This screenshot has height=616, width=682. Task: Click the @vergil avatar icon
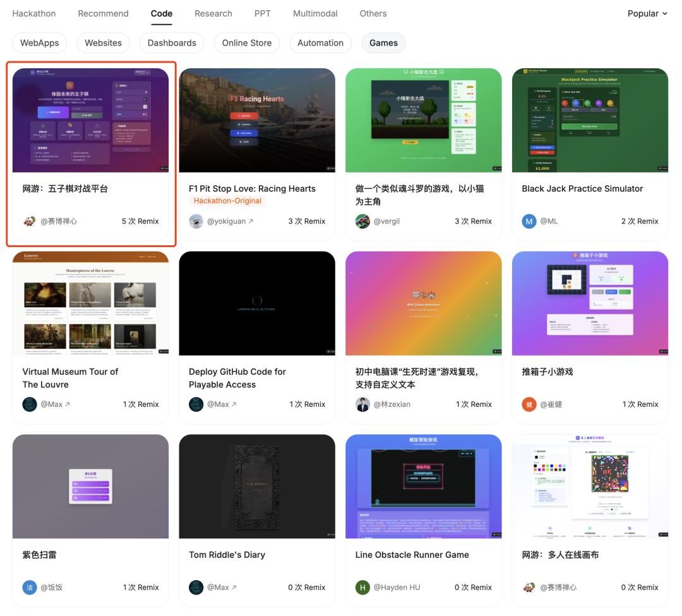pos(362,221)
